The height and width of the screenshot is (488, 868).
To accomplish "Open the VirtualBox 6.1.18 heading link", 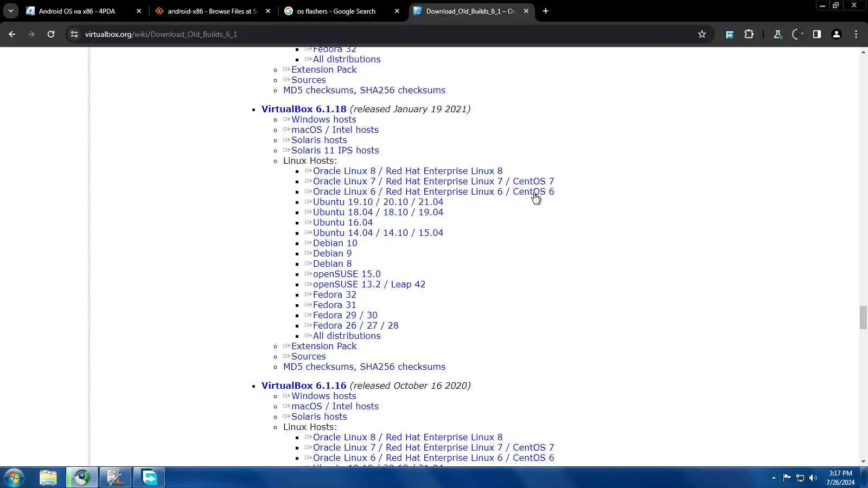I will [x=304, y=109].
